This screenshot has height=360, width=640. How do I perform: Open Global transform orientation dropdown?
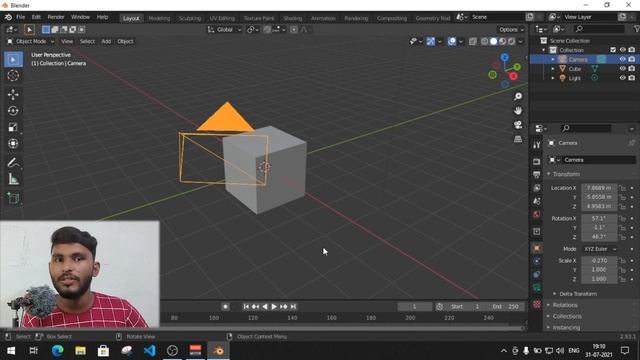tap(224, 29)
